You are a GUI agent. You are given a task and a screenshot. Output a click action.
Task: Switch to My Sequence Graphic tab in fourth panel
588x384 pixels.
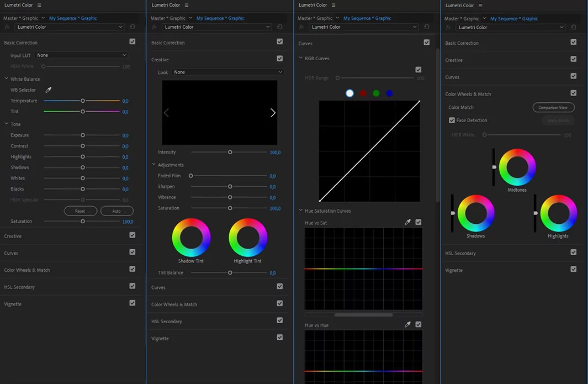514,18
